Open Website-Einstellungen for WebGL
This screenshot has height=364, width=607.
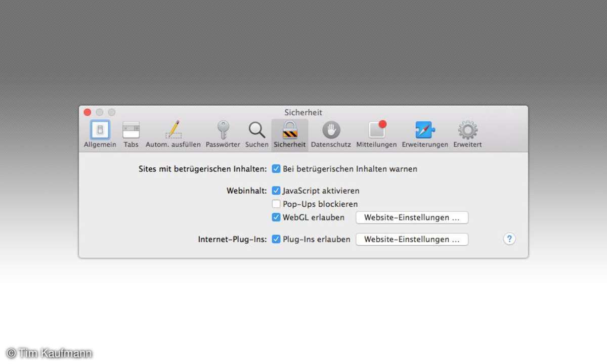point(412,217)
